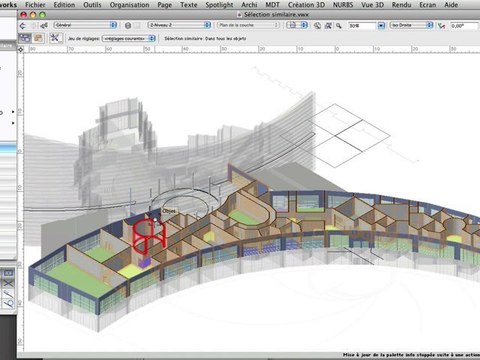This screenshot has height=360, width=480.
Task: Click the previous view arrow icon
Action: 23,25
